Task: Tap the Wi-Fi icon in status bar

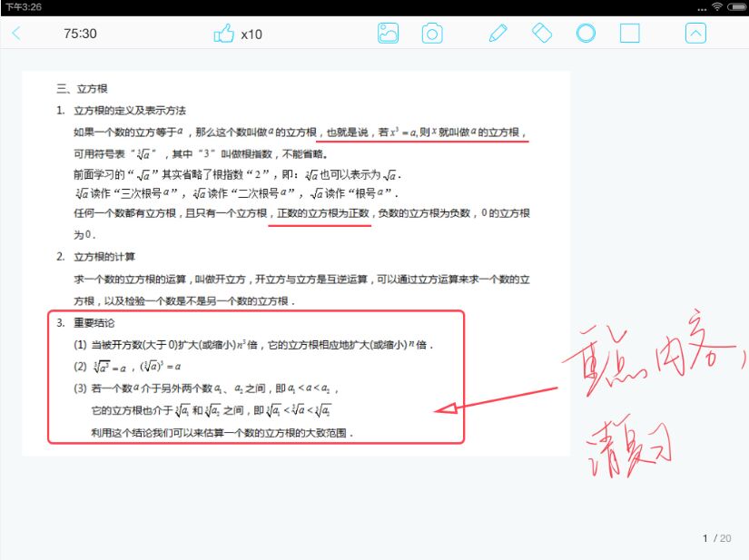Action: [x=716, y=7]
